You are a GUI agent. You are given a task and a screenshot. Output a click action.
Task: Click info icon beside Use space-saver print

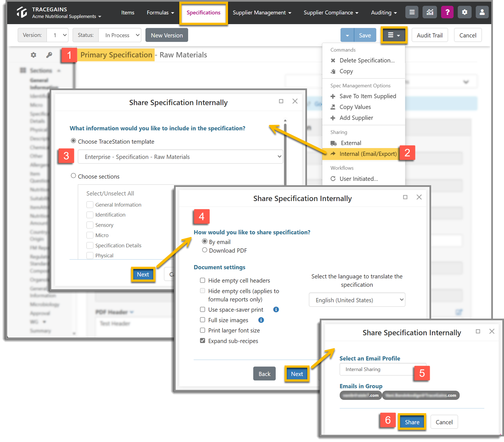click(276, 310)
